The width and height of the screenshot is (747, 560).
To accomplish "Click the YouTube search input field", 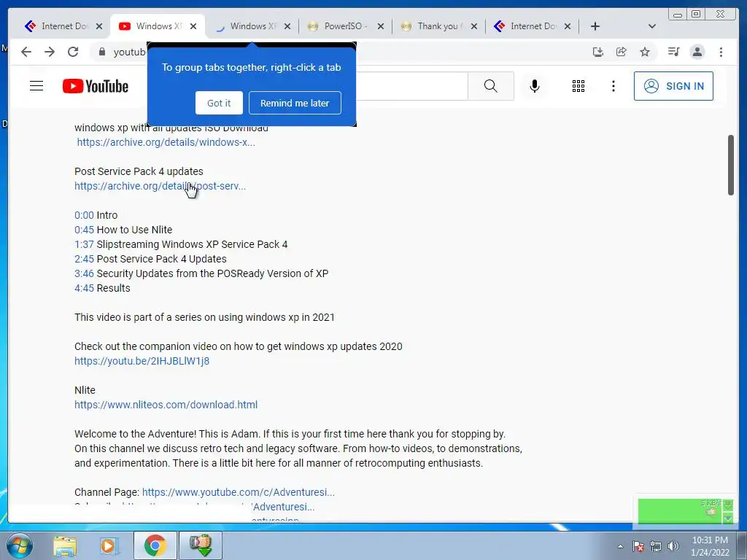I will click(x=412, y=86).
